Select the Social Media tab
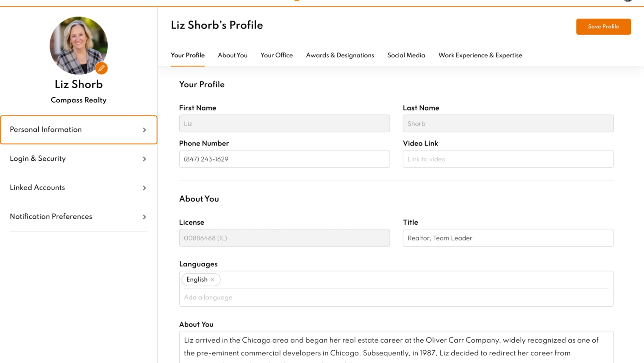 point(406,56)
